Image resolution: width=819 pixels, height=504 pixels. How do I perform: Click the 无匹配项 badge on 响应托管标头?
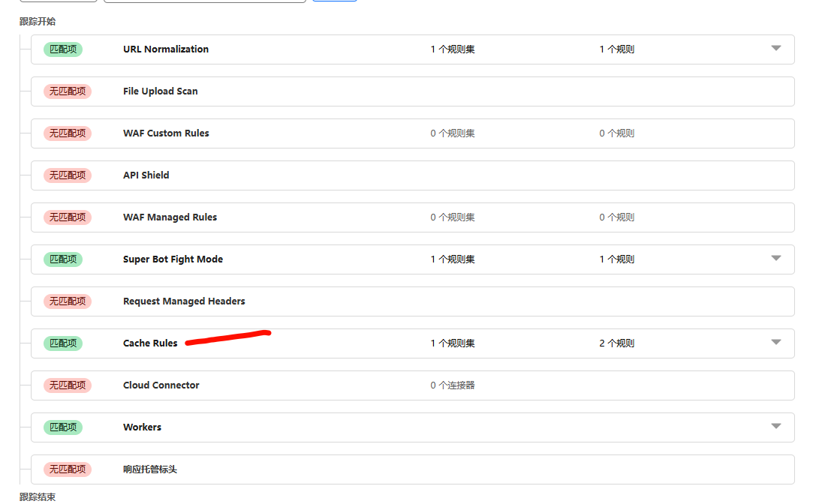[x=68, y=469]
